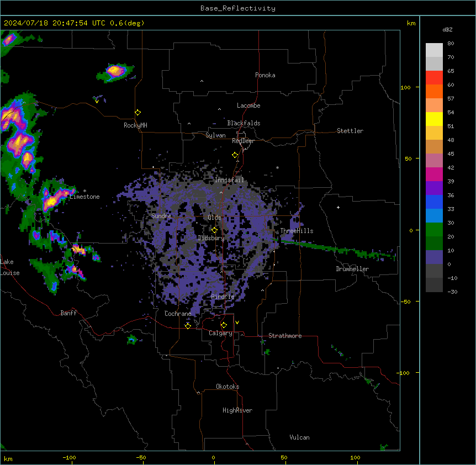Select the bright green 20-30 dBZ legend swatch

click(x=434, y=230)
